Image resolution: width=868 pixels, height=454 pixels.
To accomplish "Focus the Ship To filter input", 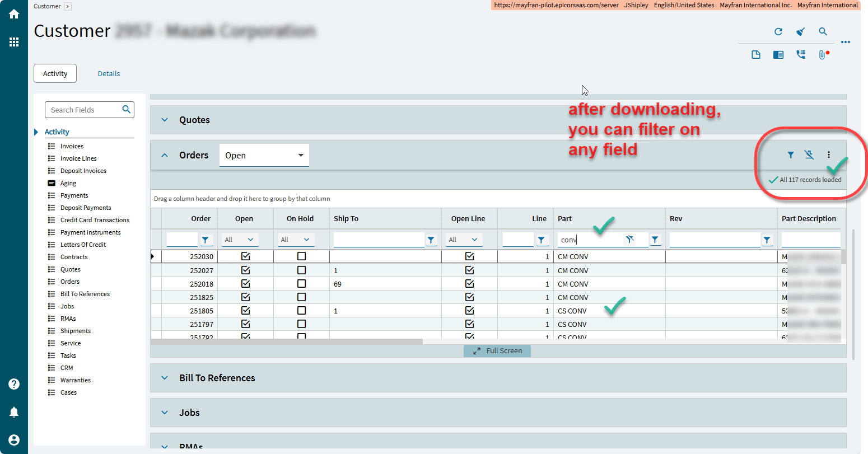I will click(379, 240).
